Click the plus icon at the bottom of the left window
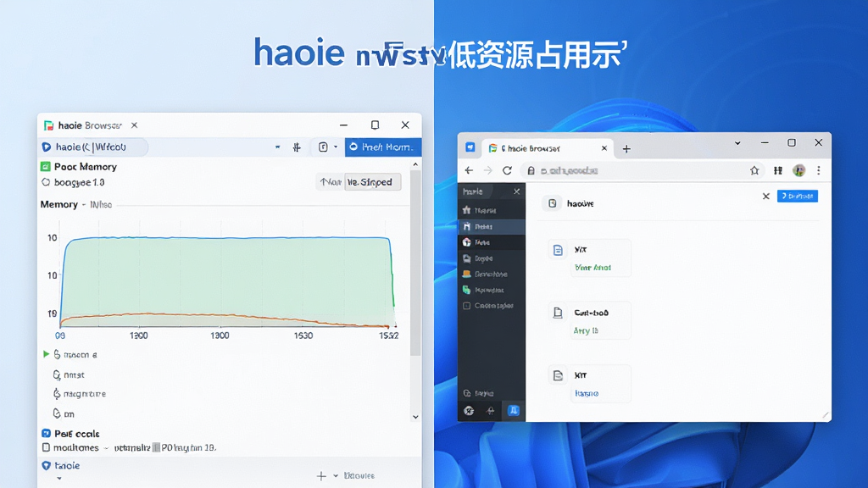Viewport: 868px width, 488px height. point(321,476)
